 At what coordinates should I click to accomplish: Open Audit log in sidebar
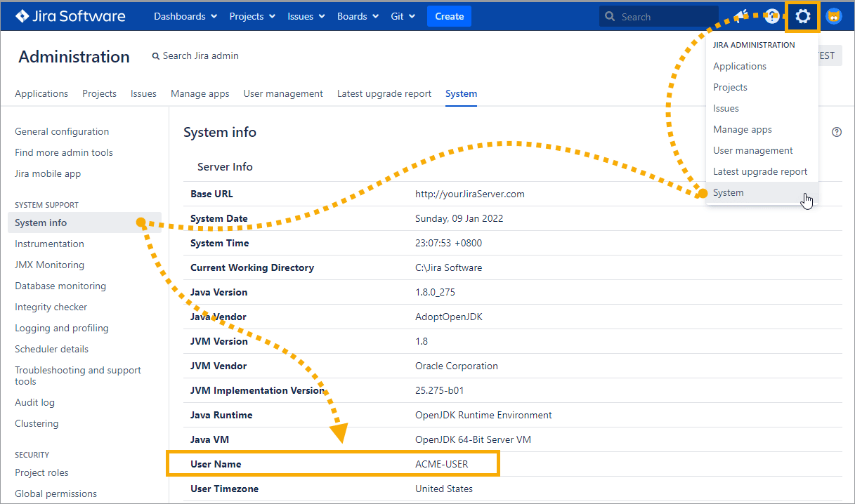(34, 402)
